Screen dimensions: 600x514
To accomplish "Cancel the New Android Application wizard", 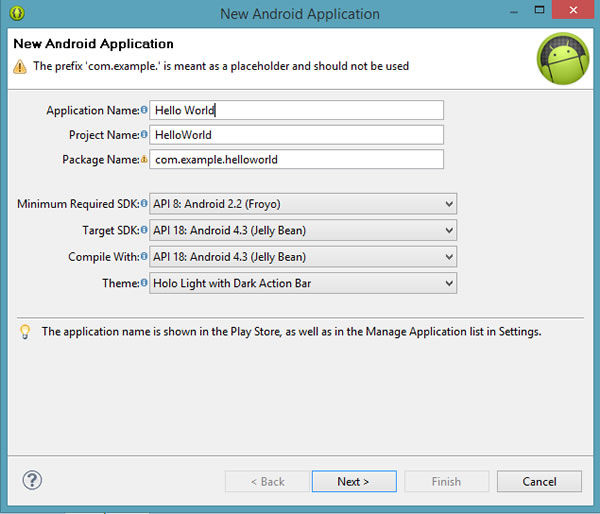I will coord(539,481).
